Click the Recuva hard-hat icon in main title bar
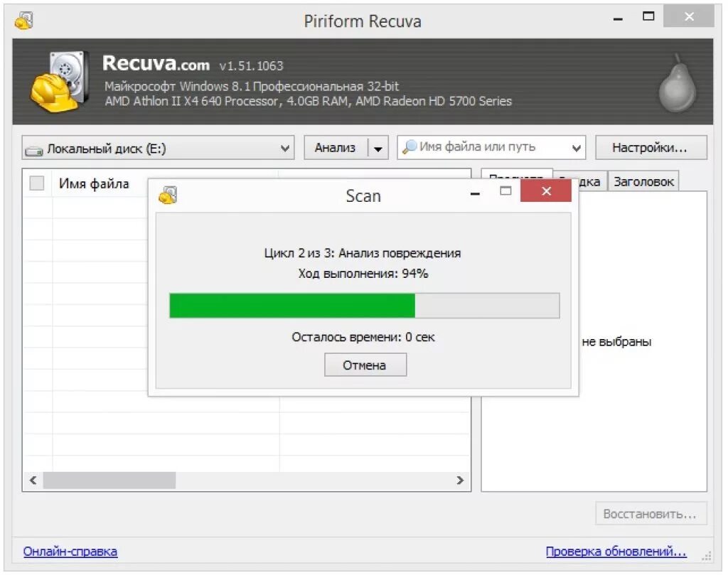Image resolution: width=728 pixels, height=575 pixels. (x=23, y=21)
